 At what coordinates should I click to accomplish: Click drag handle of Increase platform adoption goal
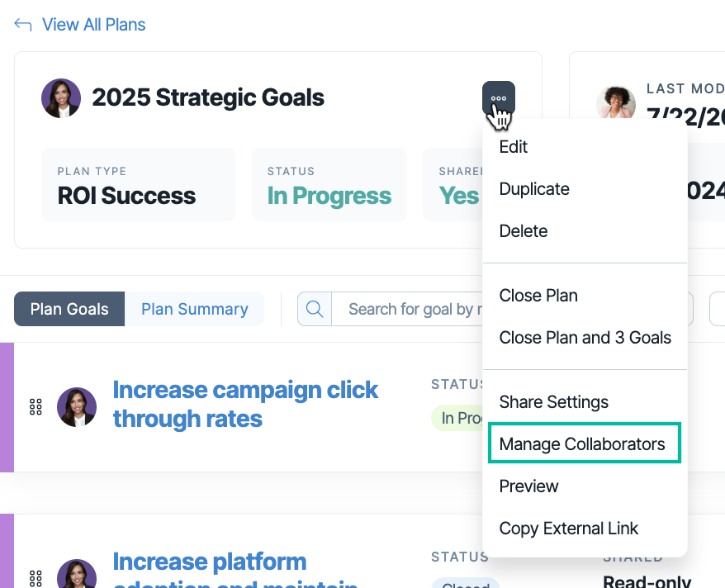(x=36, y=578)
